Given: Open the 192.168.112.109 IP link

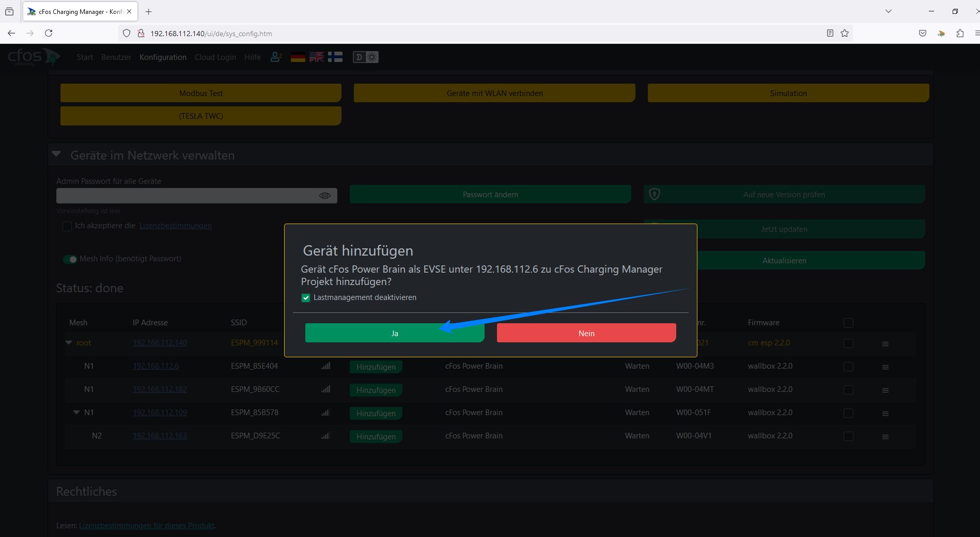Looking at the screenshot, I should pyautogui.click(x=160, y=413).
